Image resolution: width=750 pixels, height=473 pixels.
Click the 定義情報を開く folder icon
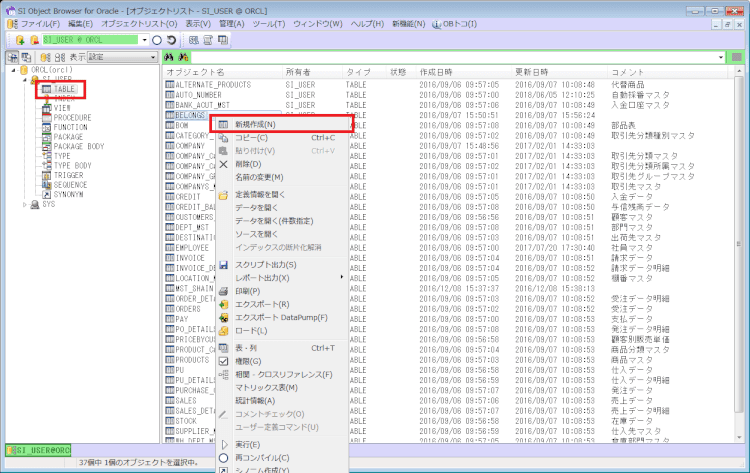[223, 195]
